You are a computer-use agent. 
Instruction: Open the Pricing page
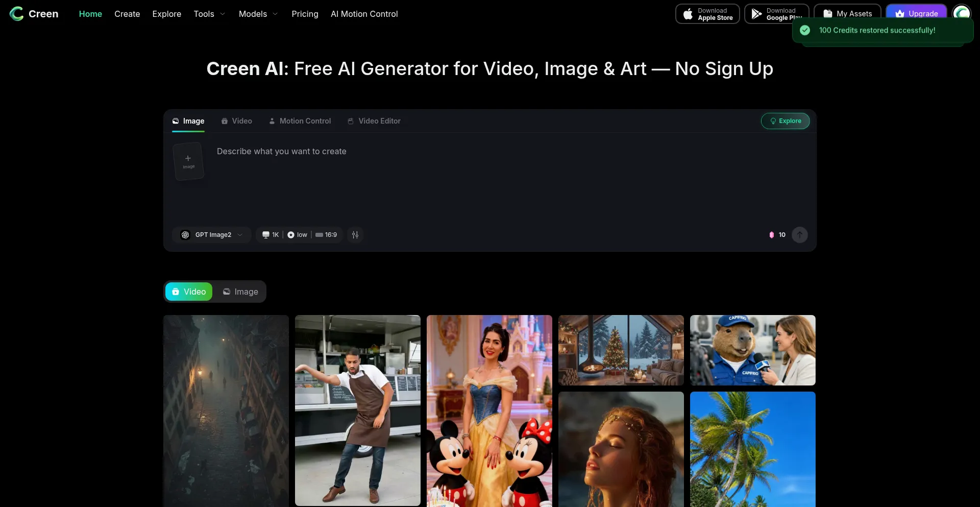pos(305,14)
